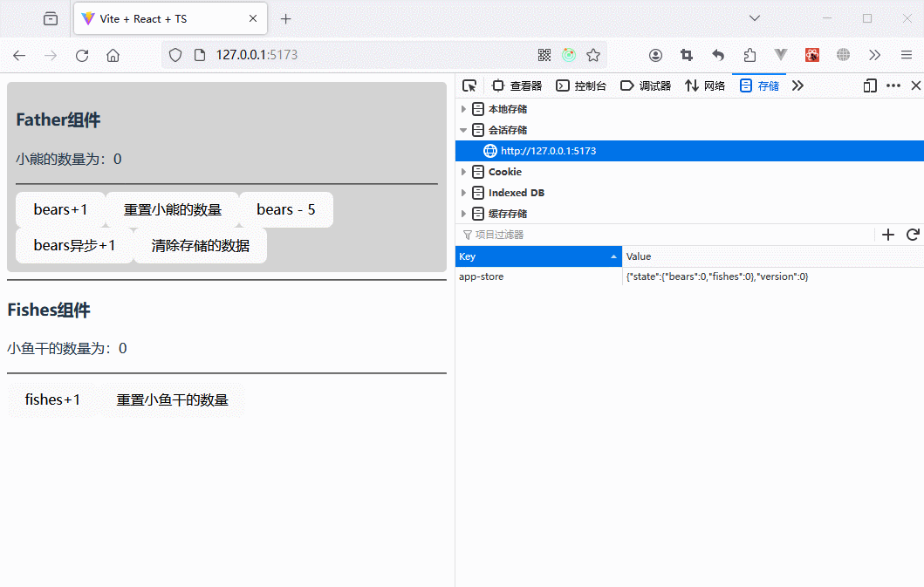The height and width of the screenshot is (587, 924).
Task: Click the responsive design mode icon
Action: (x=869, y=85)
